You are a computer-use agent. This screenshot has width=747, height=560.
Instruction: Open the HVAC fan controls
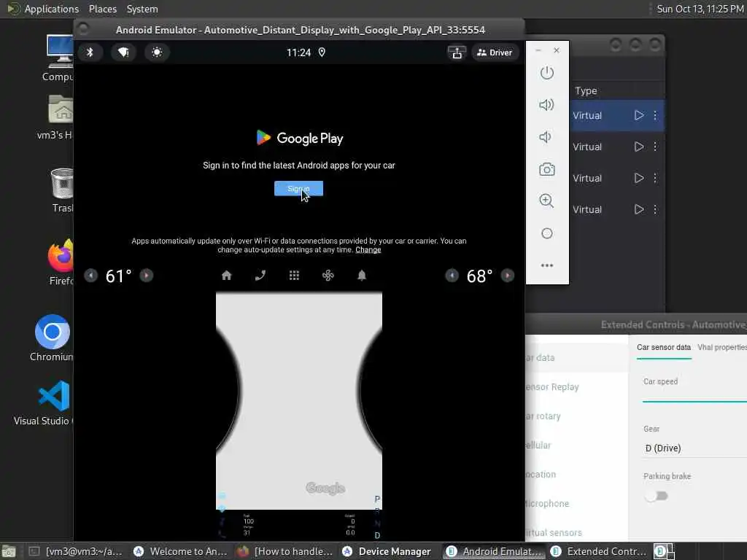coord(328,275)
